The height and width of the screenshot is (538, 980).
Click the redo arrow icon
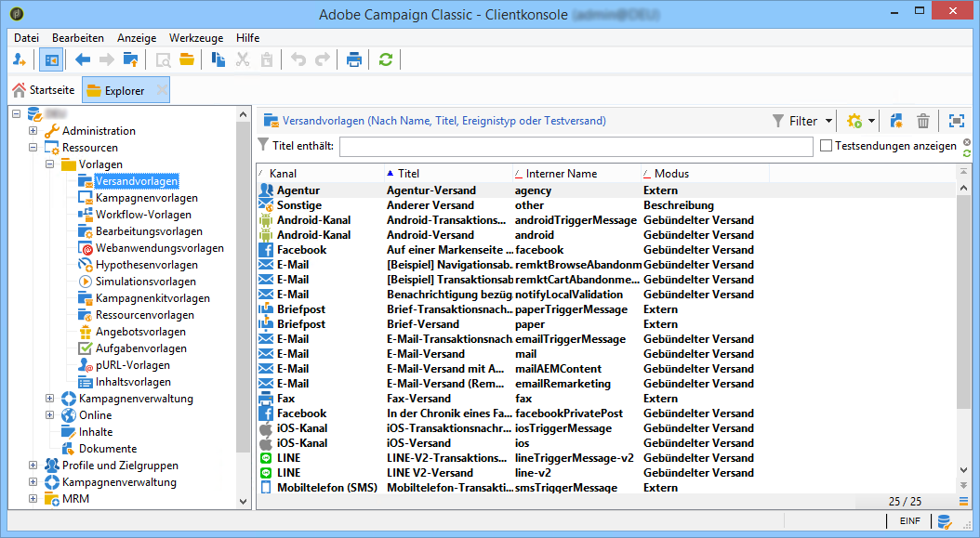pyautogui.click(x=323, y=60)
